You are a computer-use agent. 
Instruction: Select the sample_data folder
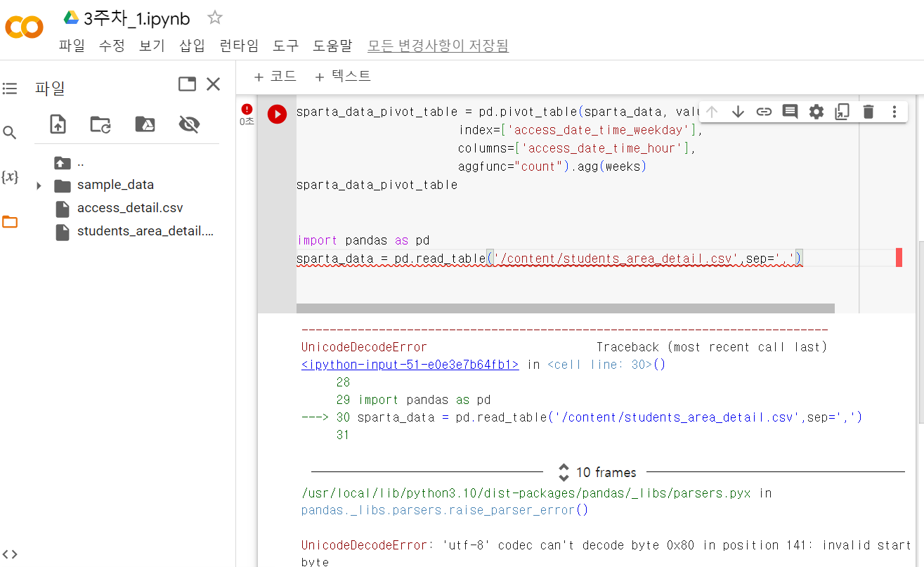tap(115, 185)
